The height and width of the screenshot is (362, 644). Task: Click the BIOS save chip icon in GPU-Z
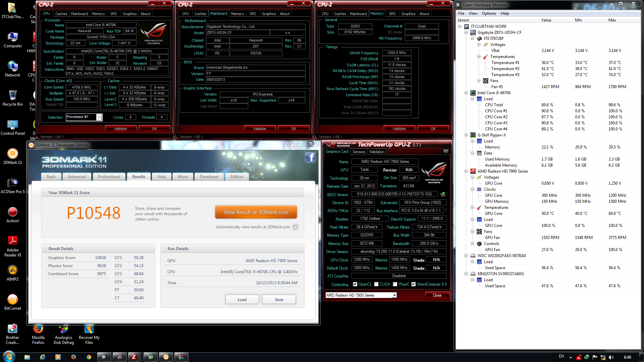pyautogui.click(x=443, y=194)
